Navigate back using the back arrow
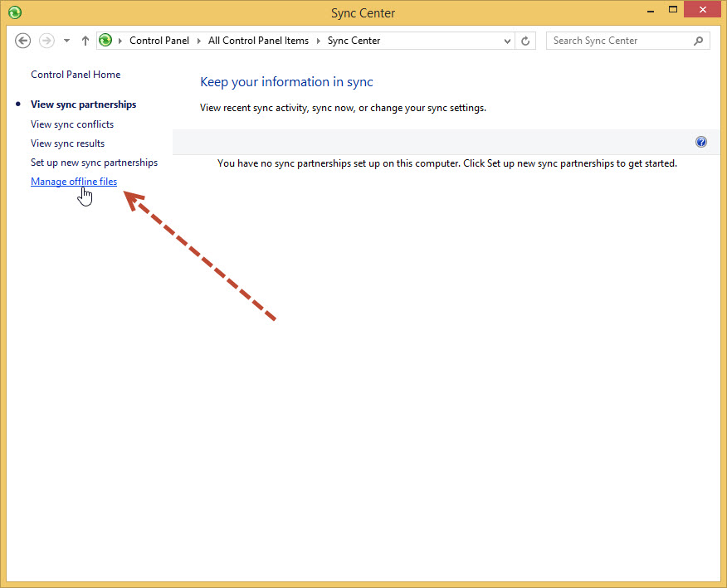The height and width of the screenshot is (588, 727). pyautogui.click(x=22, y=40)
